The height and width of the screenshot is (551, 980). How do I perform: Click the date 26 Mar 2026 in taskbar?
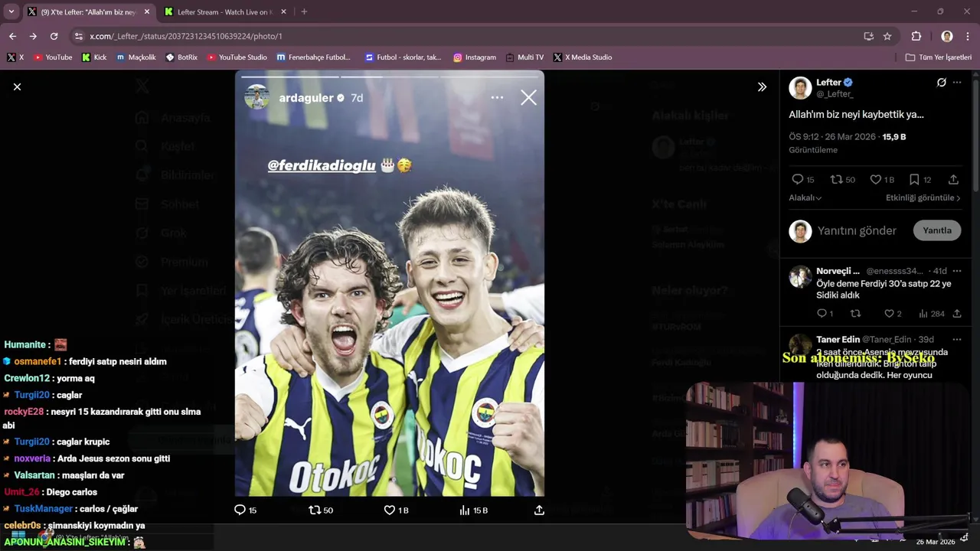936,542
